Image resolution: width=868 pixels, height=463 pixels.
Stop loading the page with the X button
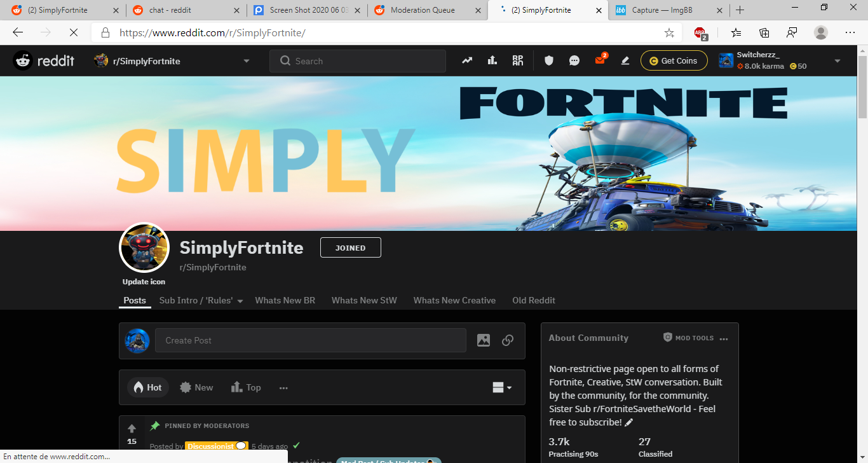pos(72,33)
